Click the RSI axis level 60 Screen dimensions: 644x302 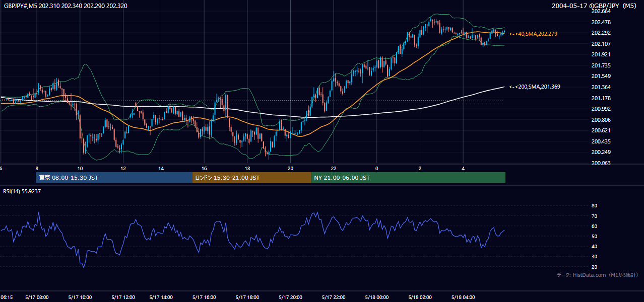pyautogui.click(x=594, y=226)
